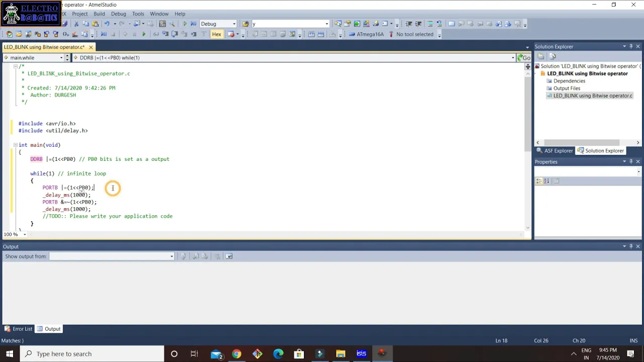The image size is (644, 362).
Task: Click the Categorized view icon in Properties panel
Action: (x=539, y=181)
